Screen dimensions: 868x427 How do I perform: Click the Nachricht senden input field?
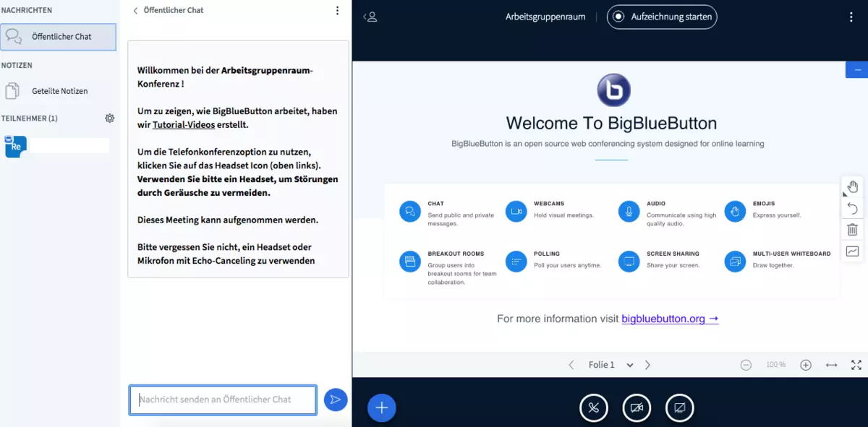coord(222,400)
